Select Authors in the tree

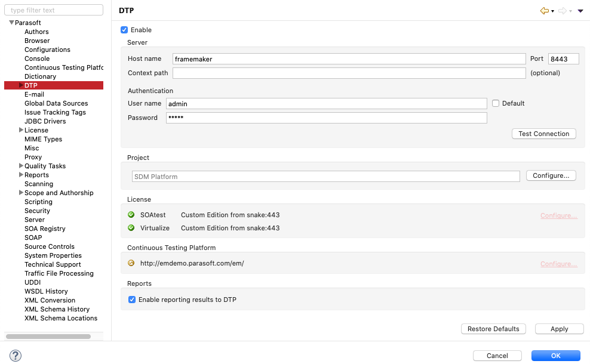[36, 32]
